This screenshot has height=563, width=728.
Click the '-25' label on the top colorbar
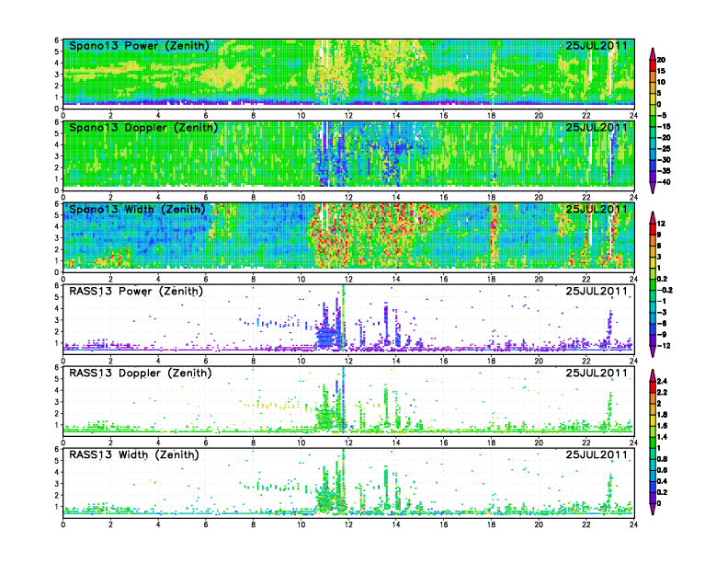(x=664, y=149)
